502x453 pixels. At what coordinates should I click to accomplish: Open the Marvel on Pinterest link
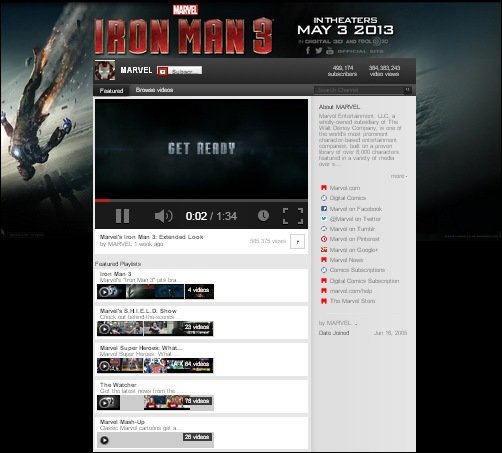coord(354,239)
